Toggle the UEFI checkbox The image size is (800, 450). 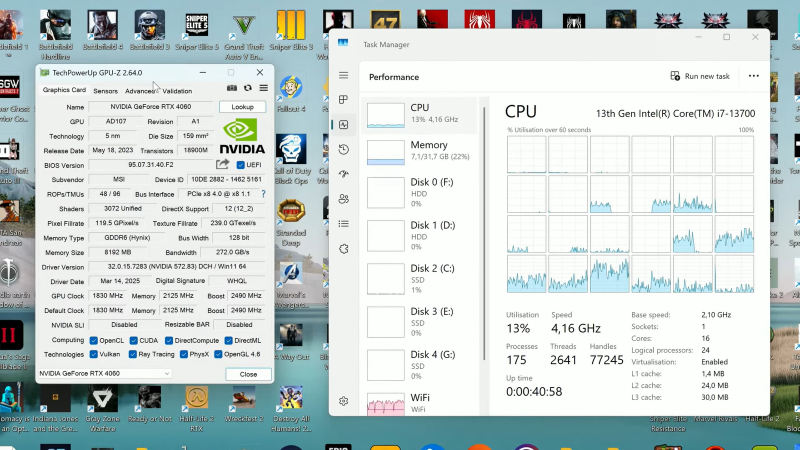click(x=241, y=165)
